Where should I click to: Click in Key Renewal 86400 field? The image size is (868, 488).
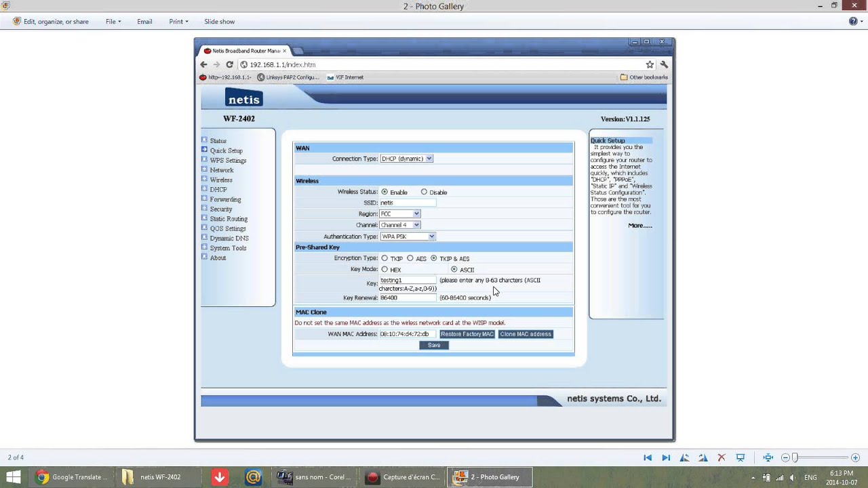[x=408, y=298]
